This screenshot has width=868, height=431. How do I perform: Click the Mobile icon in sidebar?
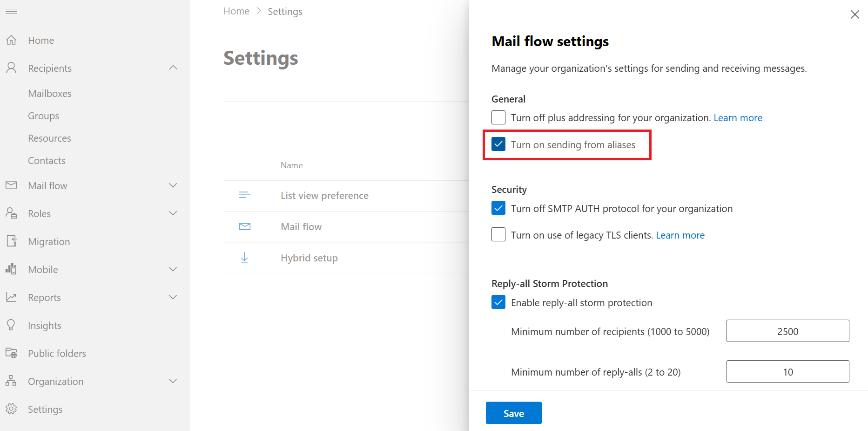[11, 269]
